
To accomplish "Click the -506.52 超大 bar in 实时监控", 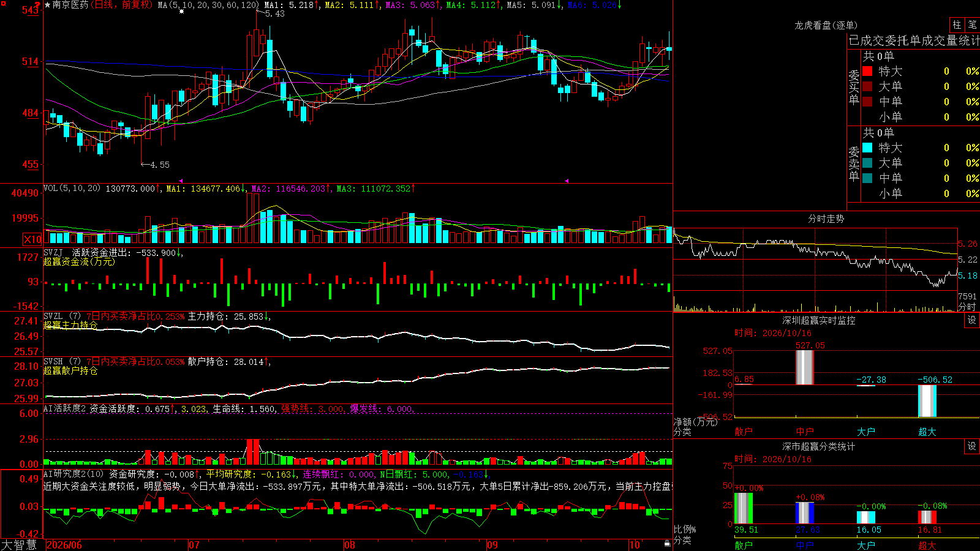I will click(927, 401).
